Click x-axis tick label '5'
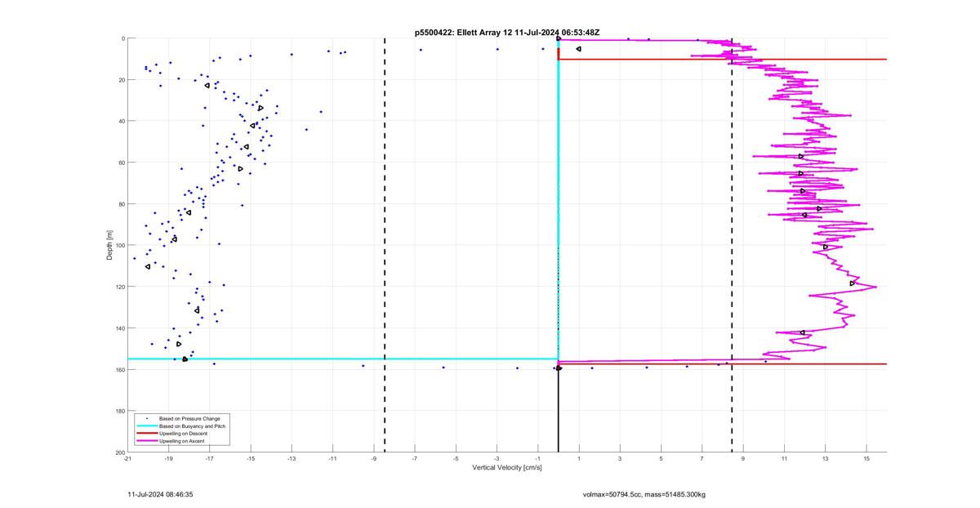 click(x=661, y=459)
